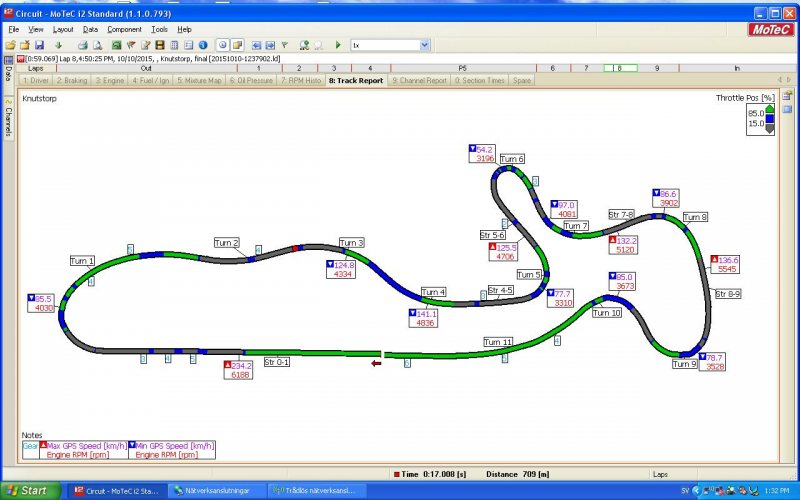Click the blue left-arrow previous lap icon
This screenshot has height=500, width=800.
(256, 45)
